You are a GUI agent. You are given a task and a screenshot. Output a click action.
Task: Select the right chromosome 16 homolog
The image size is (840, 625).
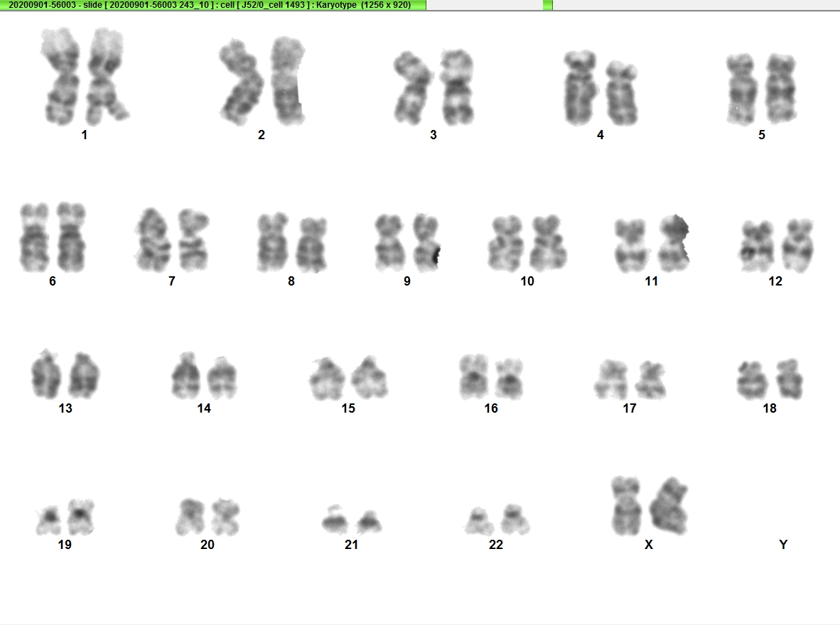tap(508, 379)
